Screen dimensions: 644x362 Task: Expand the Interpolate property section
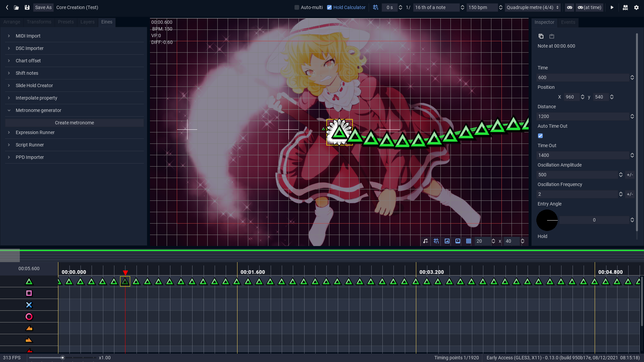(74, 98)
